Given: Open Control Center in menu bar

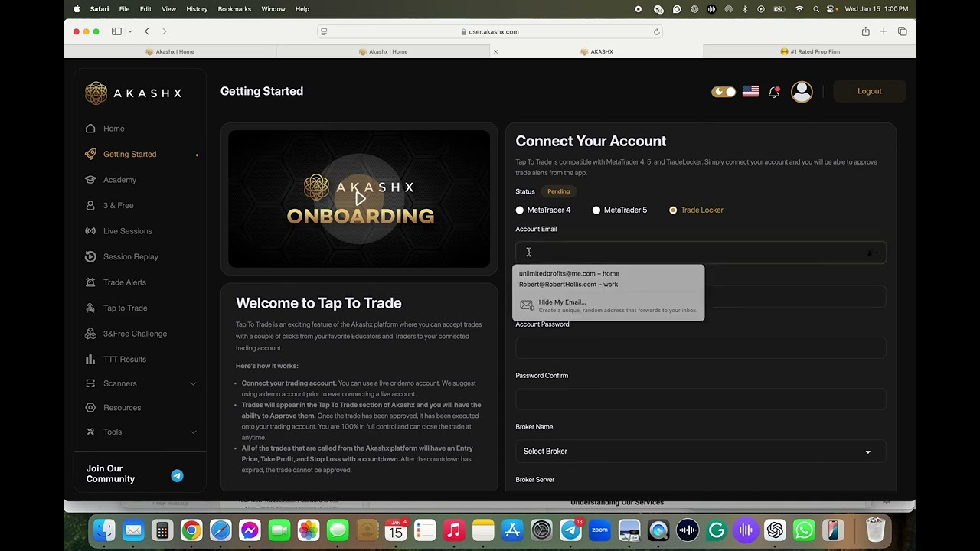Looking at the screenshot, I should coord(831,9).
